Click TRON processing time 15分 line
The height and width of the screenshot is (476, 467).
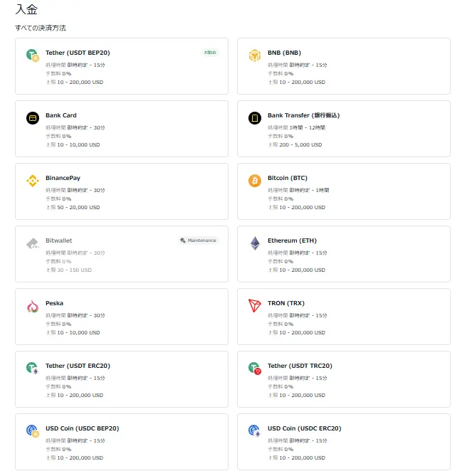coord(298,315)
